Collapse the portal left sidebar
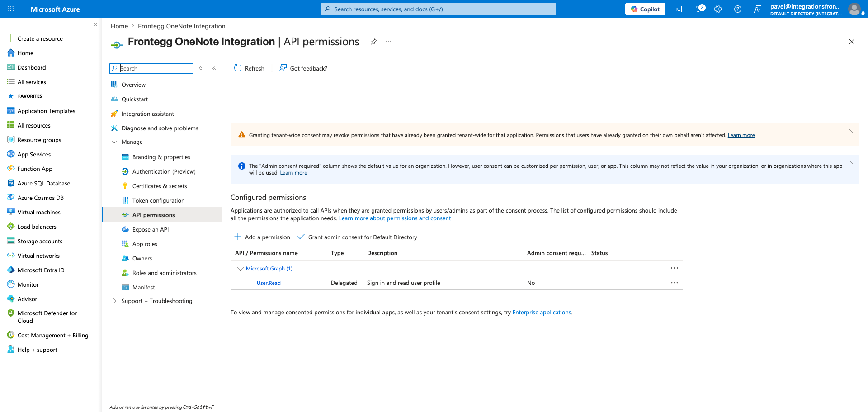The width and height of the screenshot is (868, 412). pyautogui.click(x=95, y=24)
